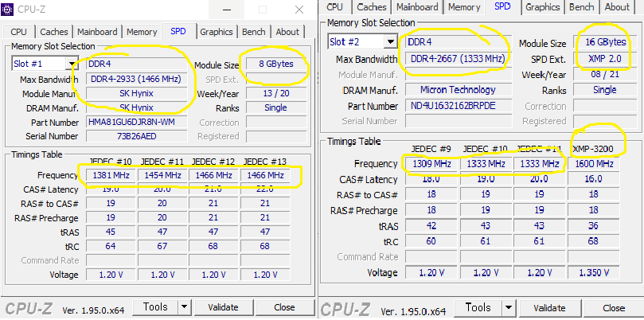Screen dimensions: 644x320
Task: Click the XMP 2.0 SPD Ext. field
Action: click(607, 59)
